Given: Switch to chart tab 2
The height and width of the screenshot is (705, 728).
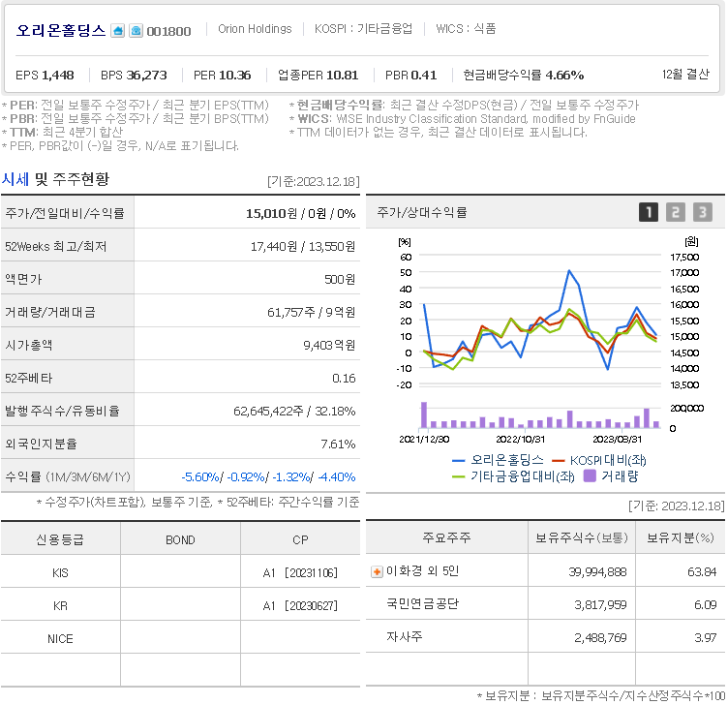Looking at the screenshot, I should point(676,212).
